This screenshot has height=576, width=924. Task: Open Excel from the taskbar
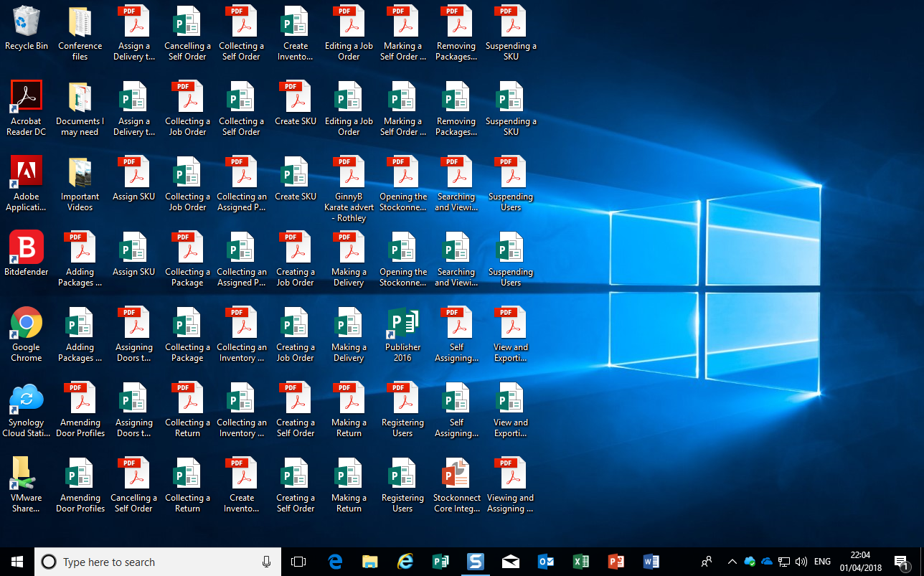click(x=581, y=562)
